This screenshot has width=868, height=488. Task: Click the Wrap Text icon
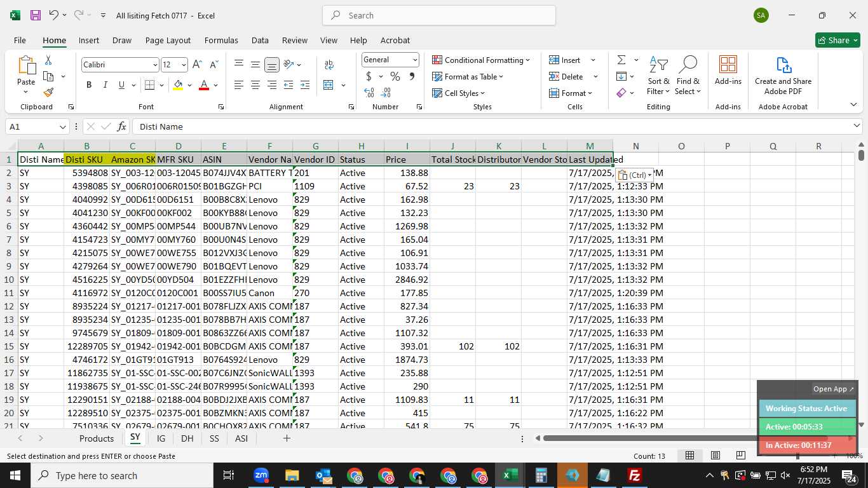(x=329, y=65)
